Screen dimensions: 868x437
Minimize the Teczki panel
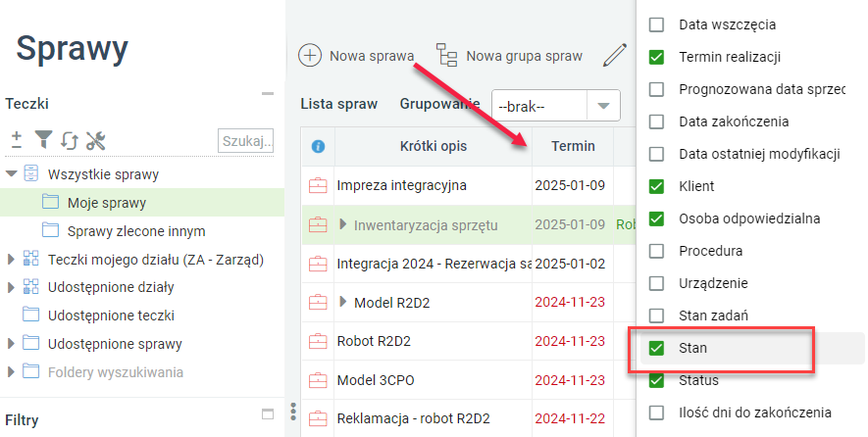pos(268,94)
